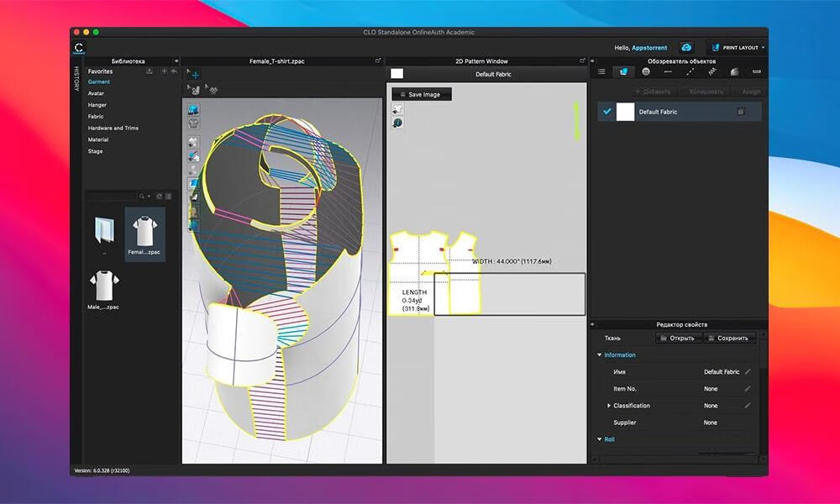Click the globe icon in Object Browser
The image size is (840, 504).
[645, 71]
